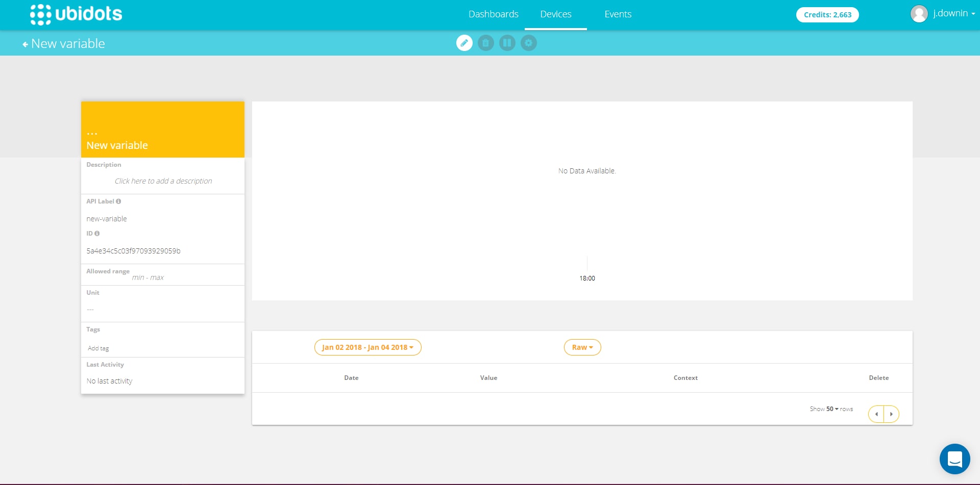The width and height of the screenshot is (980, 485).
Task: Switch to the Dashboards tab
Action: [493, 14]
